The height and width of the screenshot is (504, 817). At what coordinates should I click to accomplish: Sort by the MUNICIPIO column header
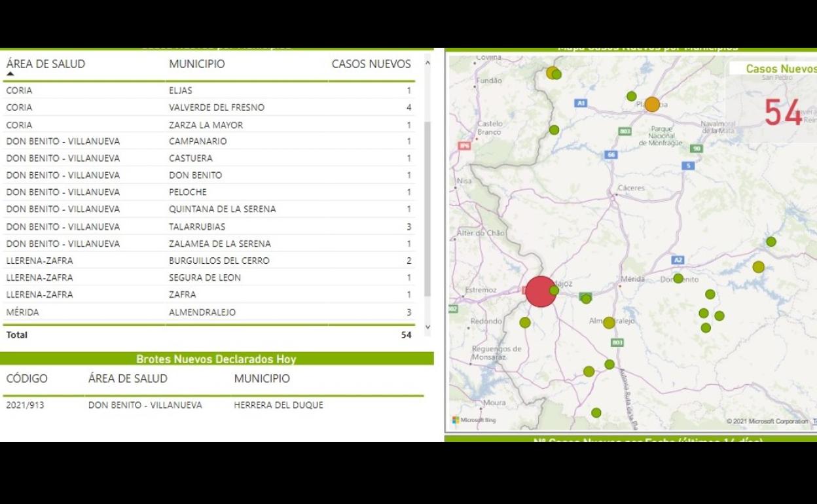coord(196,64)
